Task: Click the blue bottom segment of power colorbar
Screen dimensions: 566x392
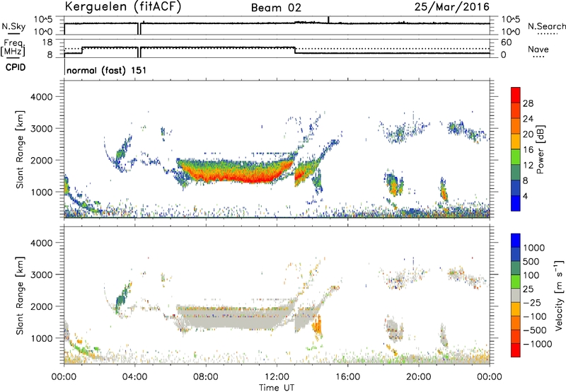Action: coord(516,203)
